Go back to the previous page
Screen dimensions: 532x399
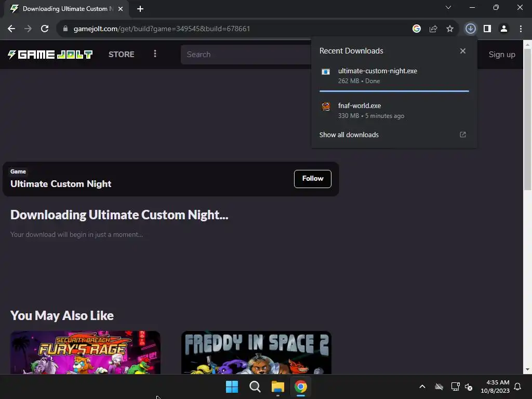(x=11, y=29)
